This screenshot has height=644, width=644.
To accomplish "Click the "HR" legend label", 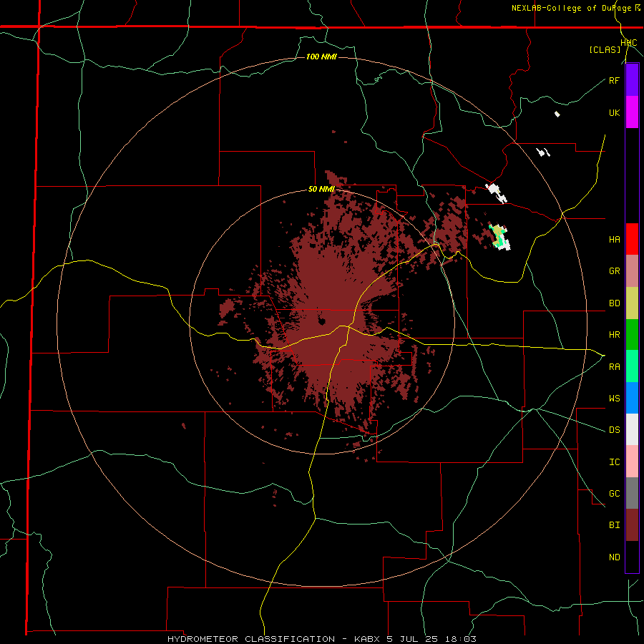I will click(614, 335).
